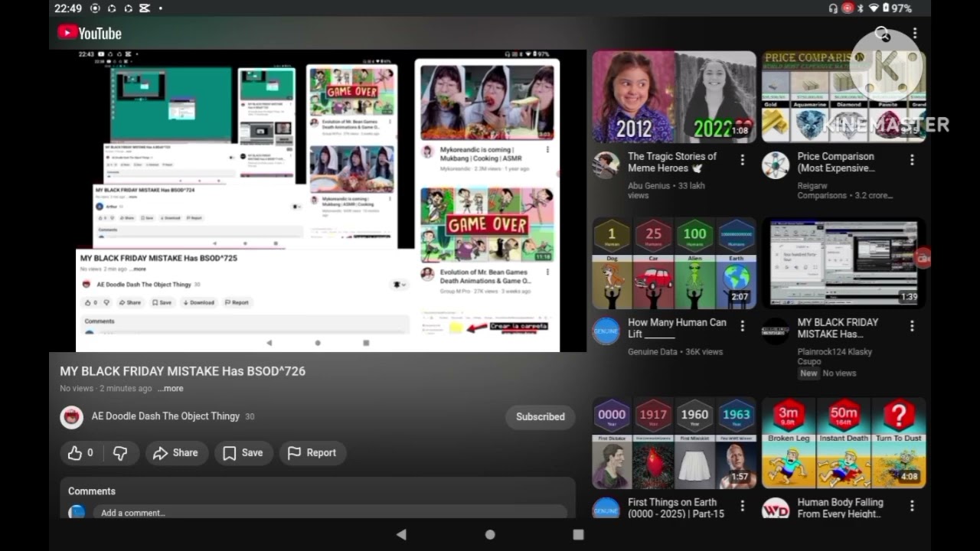Like the BSOD^726 video
980x551 pixels.
(80, 453)
